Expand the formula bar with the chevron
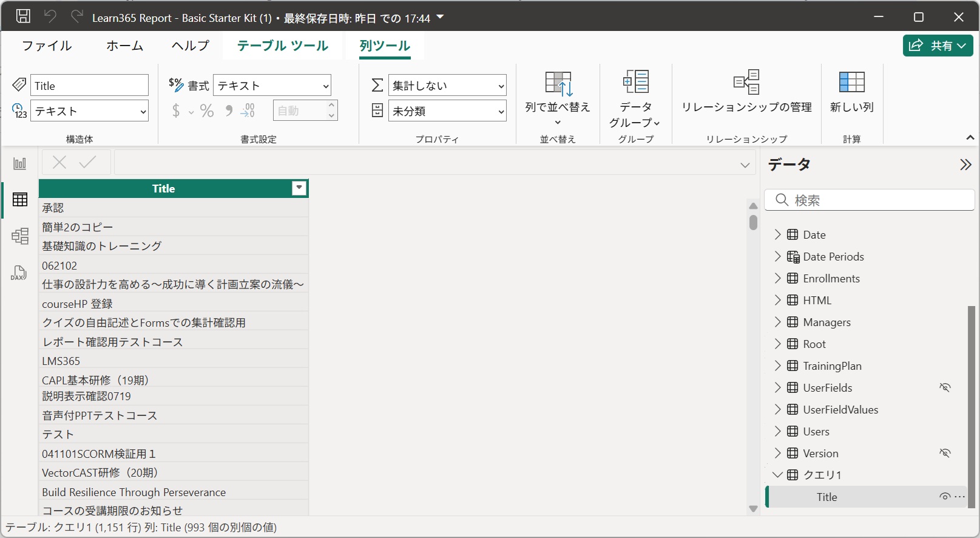This screenshot has width=980, height=538. pyautogui.click(x=745, y=165)
